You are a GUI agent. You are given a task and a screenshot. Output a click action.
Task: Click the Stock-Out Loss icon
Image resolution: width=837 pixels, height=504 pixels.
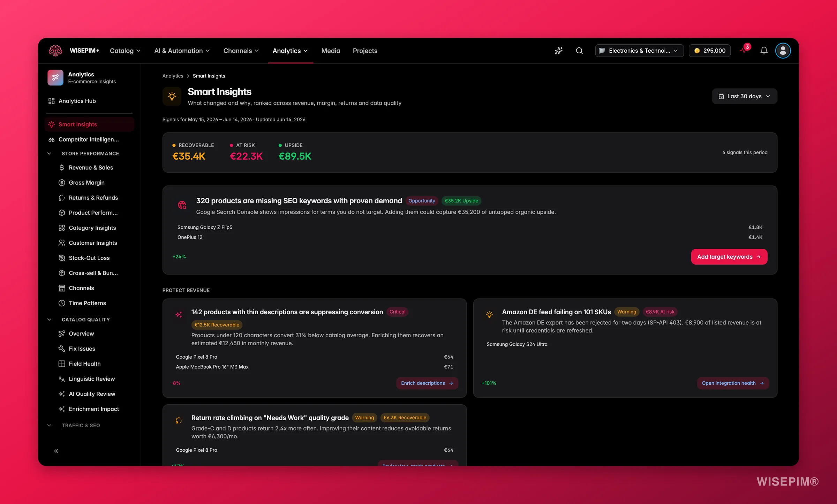[62, 258]
